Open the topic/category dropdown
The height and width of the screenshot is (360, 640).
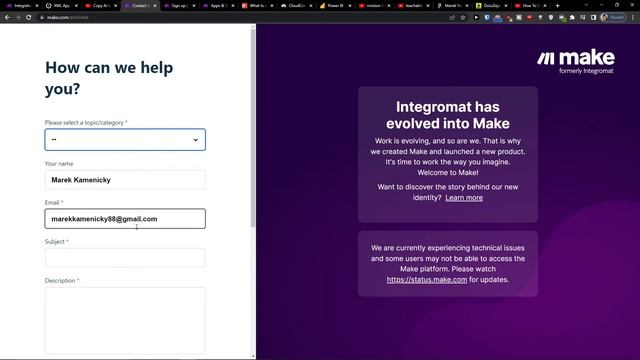[x=125, y=140]
